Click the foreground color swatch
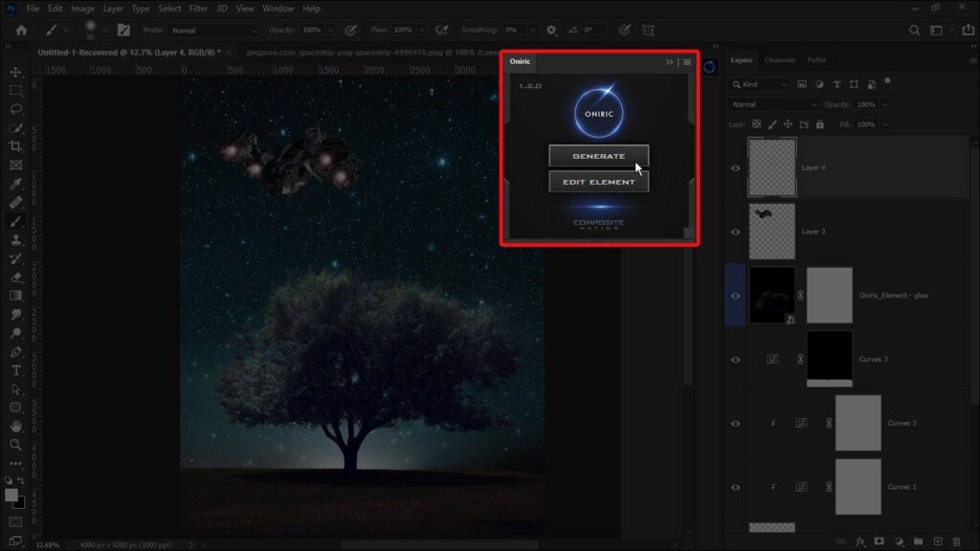 pos(11,496)
